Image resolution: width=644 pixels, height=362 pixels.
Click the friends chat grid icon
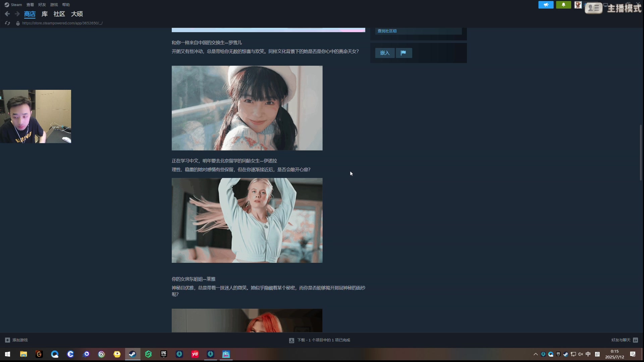point(635,340)
